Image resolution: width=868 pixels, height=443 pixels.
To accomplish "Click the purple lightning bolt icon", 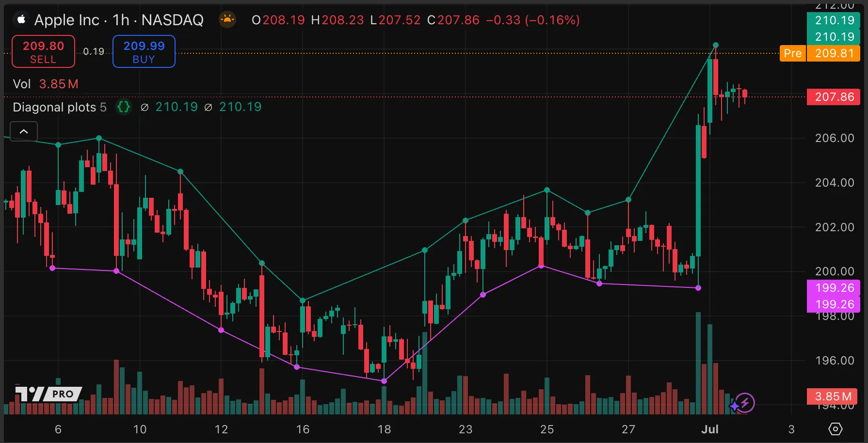I will (746, 402).
